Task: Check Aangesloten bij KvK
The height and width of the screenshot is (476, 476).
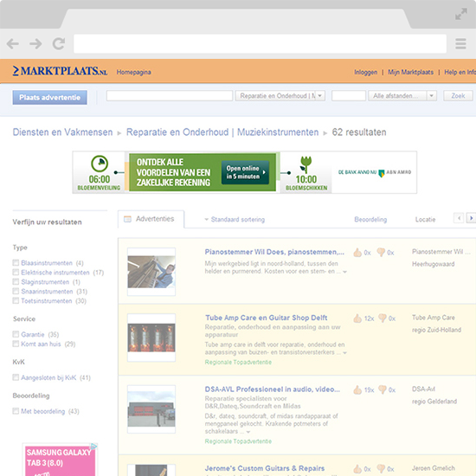Action: (16, 377)
